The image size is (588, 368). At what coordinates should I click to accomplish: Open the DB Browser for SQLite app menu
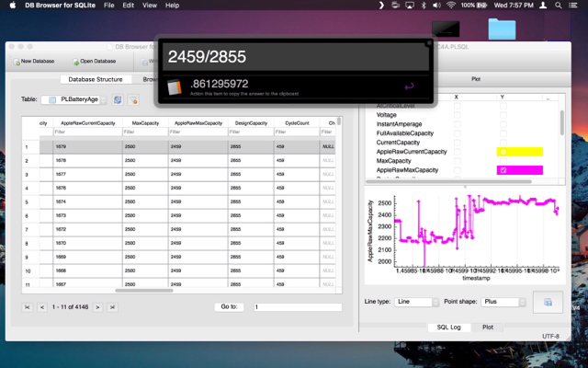[60, 6]
